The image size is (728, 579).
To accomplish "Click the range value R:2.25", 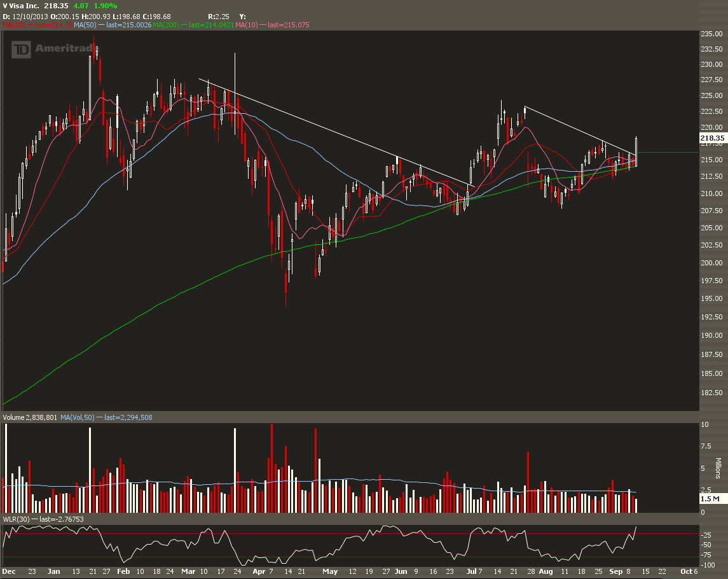I will [219, 17].
